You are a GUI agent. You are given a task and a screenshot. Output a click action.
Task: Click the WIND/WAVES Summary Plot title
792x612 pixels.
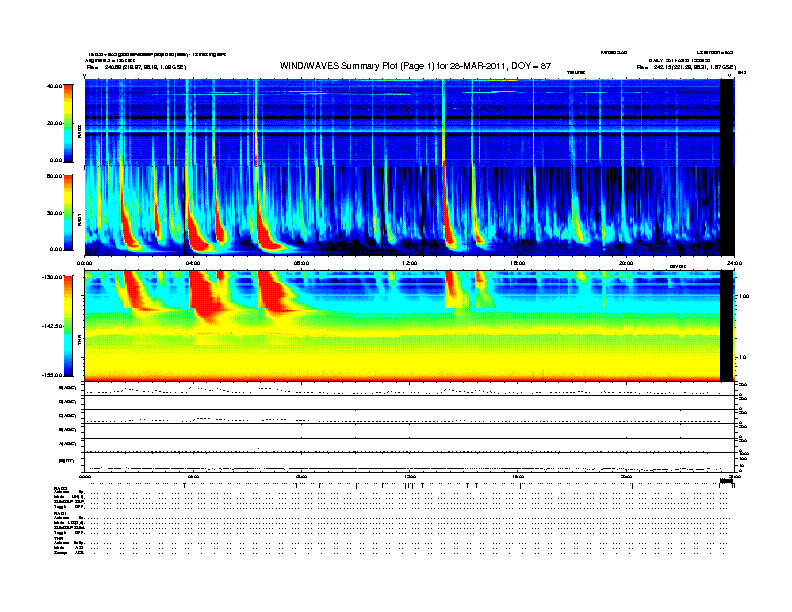click(415, 66)
